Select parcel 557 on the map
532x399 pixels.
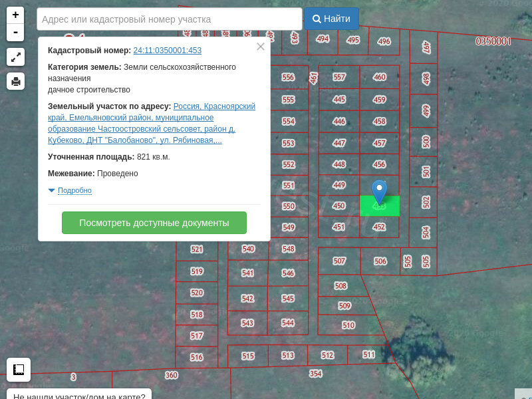[x=339, y=77]
